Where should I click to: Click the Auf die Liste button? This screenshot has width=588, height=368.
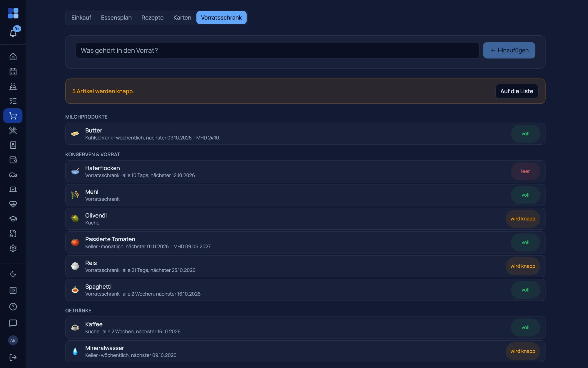point(517,91)
